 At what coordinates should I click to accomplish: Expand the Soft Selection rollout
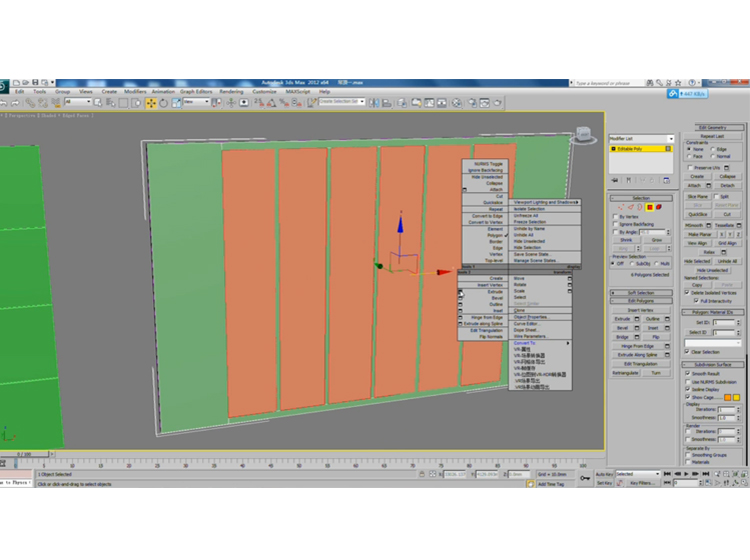pos(641,293)
